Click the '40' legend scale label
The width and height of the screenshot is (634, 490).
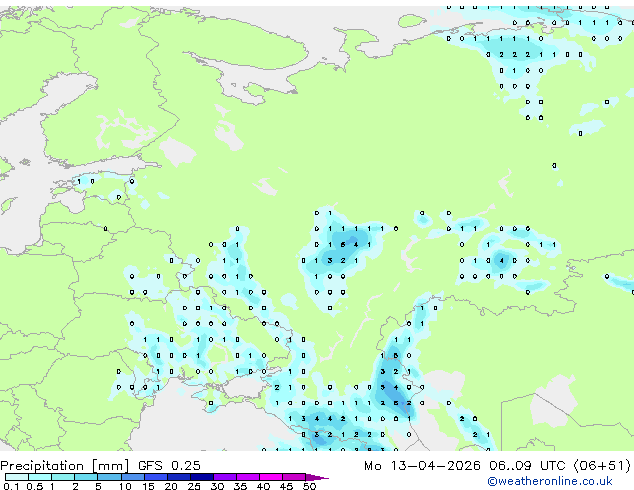(263, 486)
